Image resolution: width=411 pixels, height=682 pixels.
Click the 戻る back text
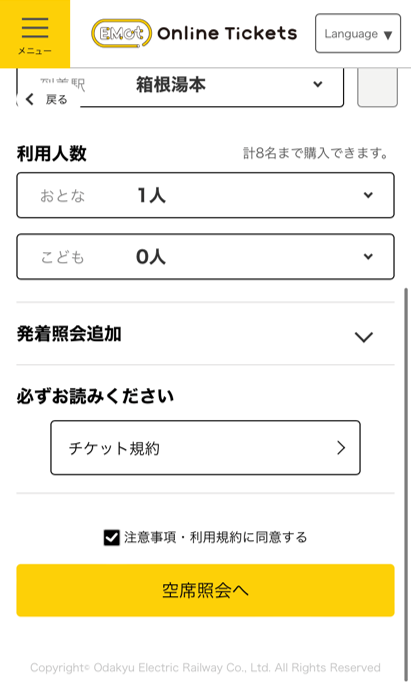click(x=57, y=100)
